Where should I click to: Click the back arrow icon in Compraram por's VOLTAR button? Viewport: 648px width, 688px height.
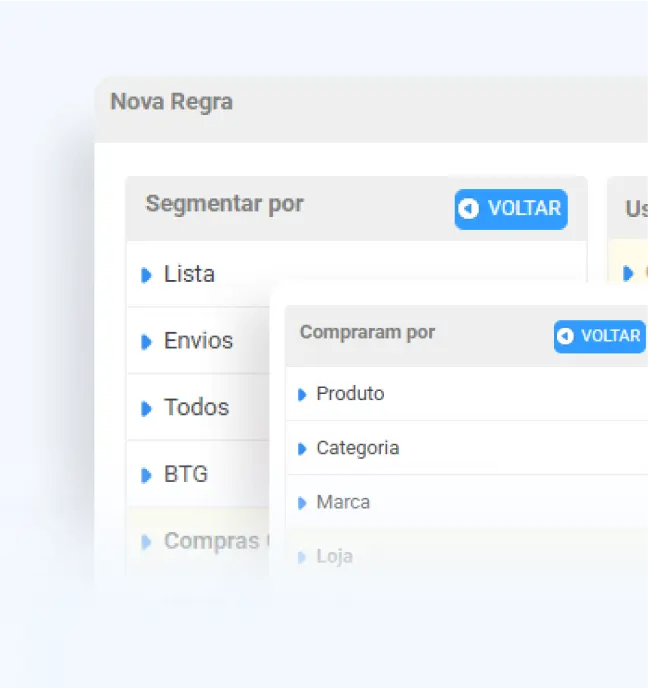click(x=566, y=336)
